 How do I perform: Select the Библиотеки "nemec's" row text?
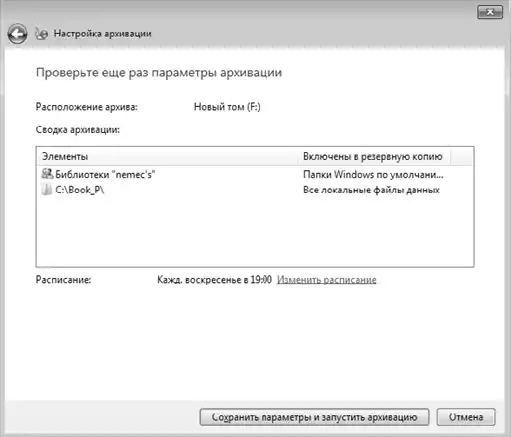click(x=105, y=174)
